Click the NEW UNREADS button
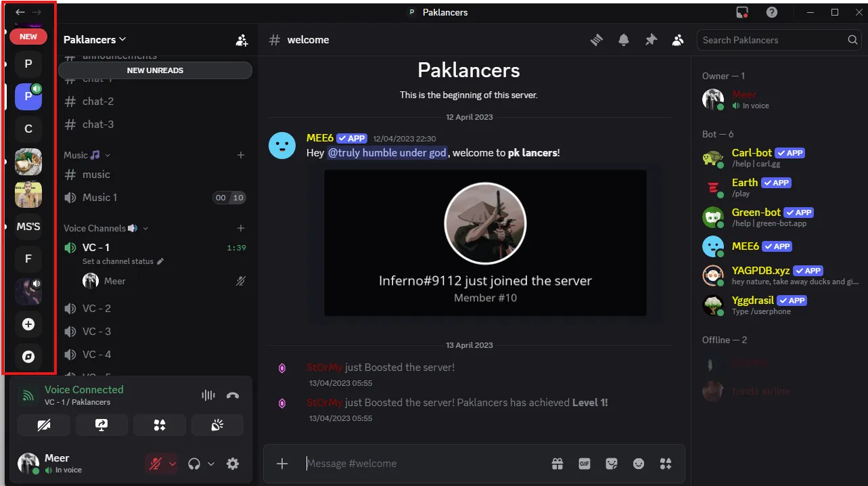Image resolution: width=868 pixels, height=486 pixels. (x=155, y=70)
